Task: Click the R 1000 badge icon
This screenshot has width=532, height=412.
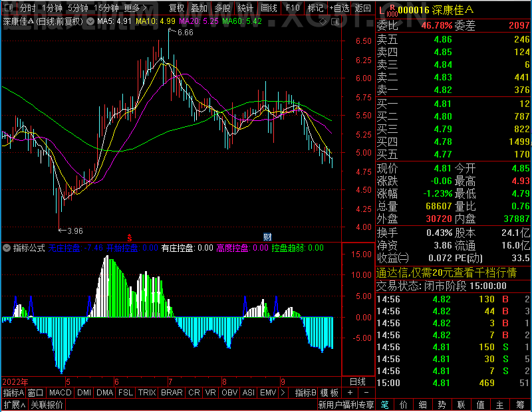Action: [392, 11]
